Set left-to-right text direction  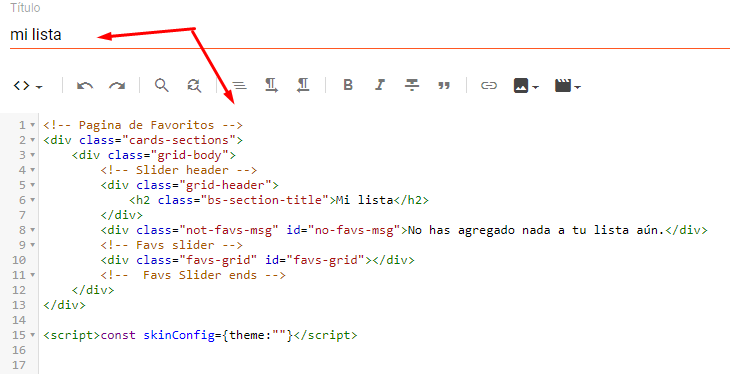click(271, 85)
